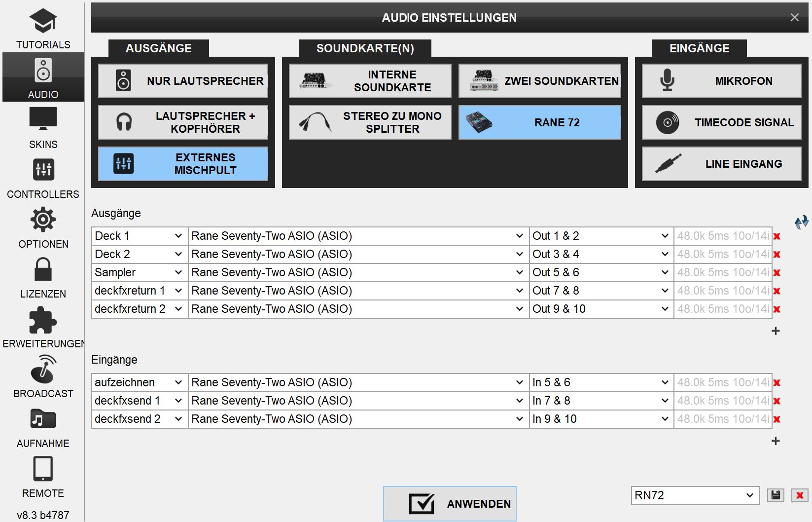
Task: Open the deckfxreturn 1 source dropdown
Action: pyautogui.click(x=140, y=291)
